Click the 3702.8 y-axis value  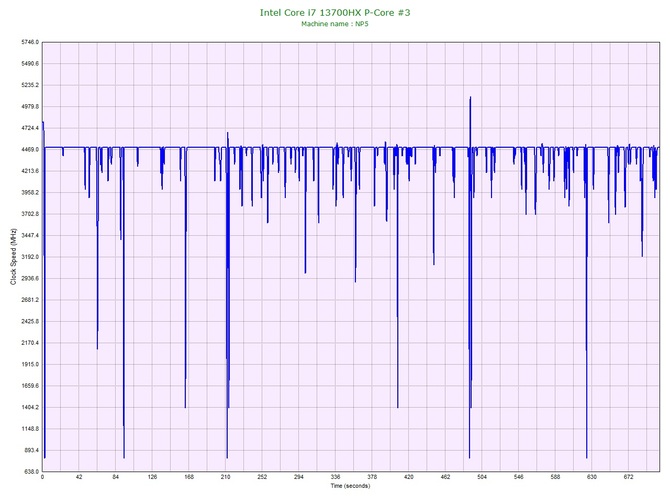pos(30,214)
